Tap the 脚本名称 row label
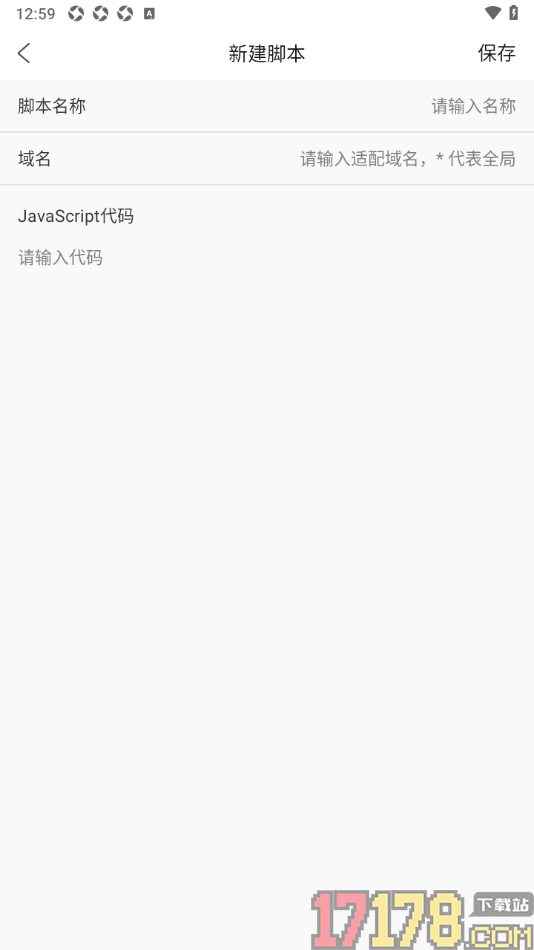The image size is (534, 950). [x=52, y=106]
